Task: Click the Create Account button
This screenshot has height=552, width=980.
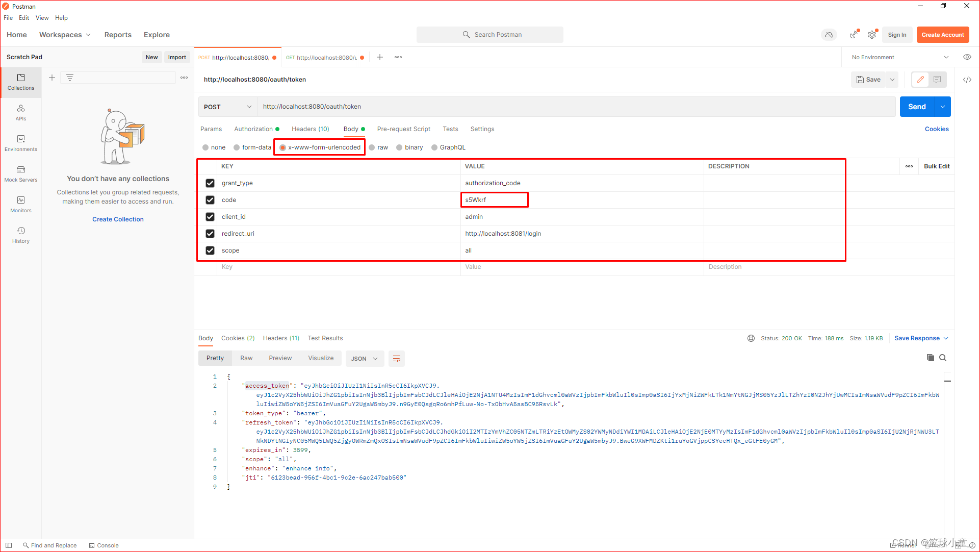Action: (943, 35)
